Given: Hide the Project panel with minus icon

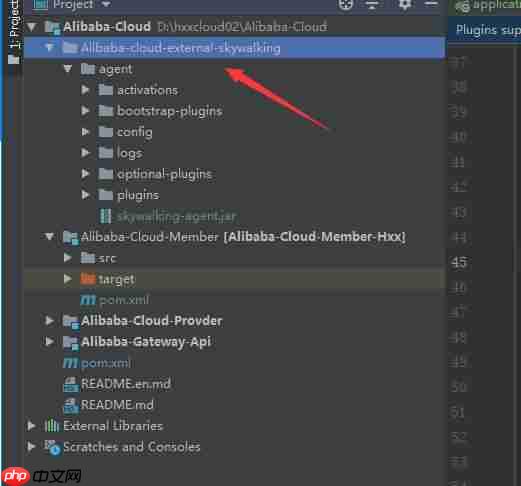Looking at the screenshot, I should (431, 4).
